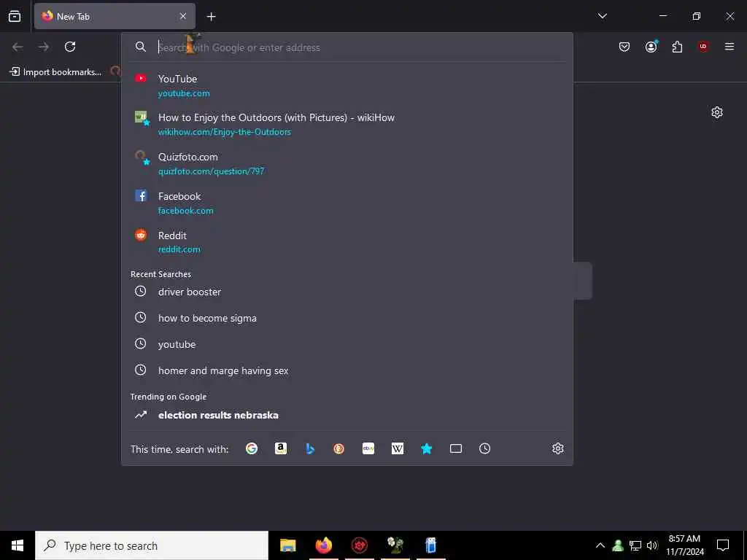Select recent search how to become sigma
This screenshot has height=560, width=747.
pos(347,318)
